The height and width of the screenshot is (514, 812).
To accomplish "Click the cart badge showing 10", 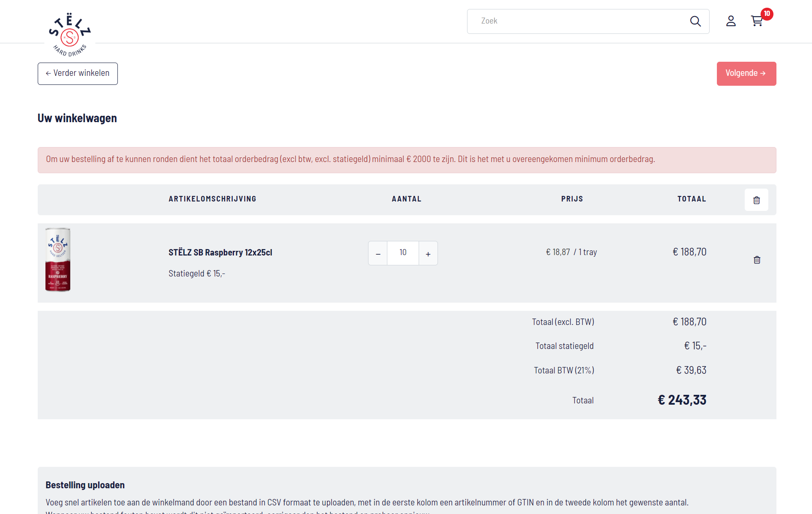I will (767, 14).
